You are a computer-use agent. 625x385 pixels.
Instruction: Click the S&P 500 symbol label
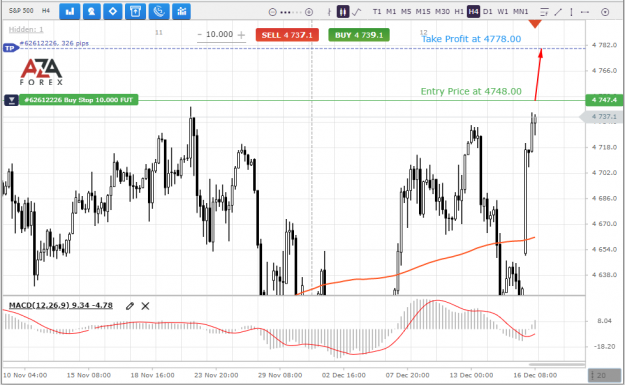pyautogui.click(x=21, y=11)
